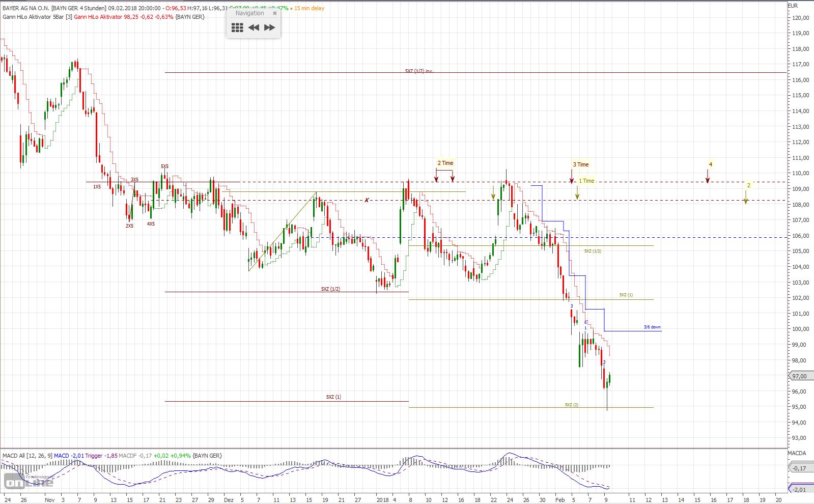
Task: Click the current price tag 97,00
Action: click(x=800, y=376)
